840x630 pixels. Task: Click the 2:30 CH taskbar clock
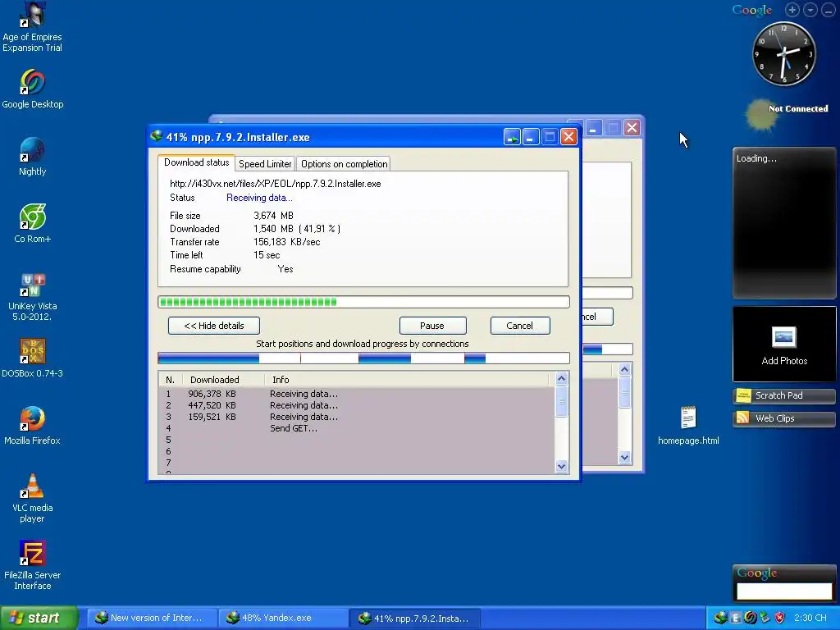[810, 618]
